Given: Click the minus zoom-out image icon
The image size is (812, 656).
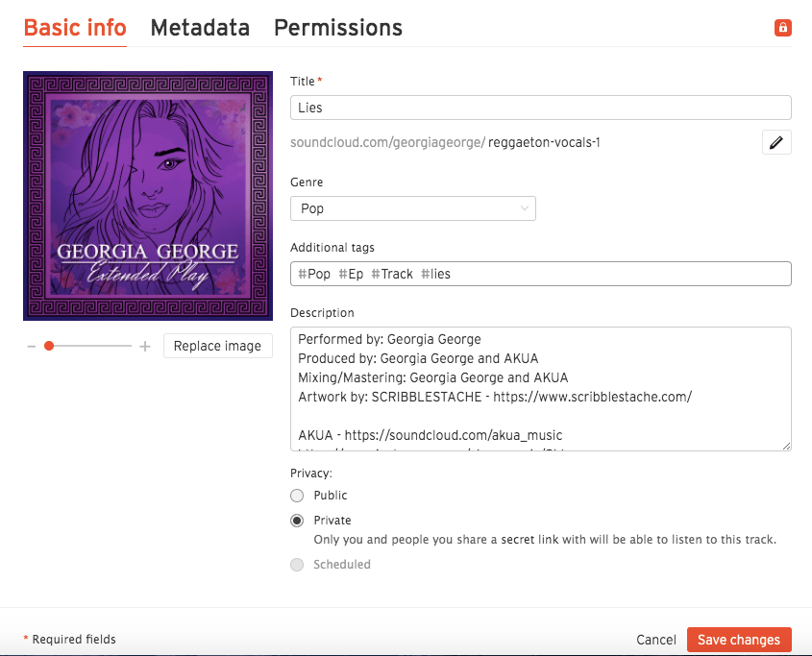Looking at the screenshot, I should coord(32,346).
